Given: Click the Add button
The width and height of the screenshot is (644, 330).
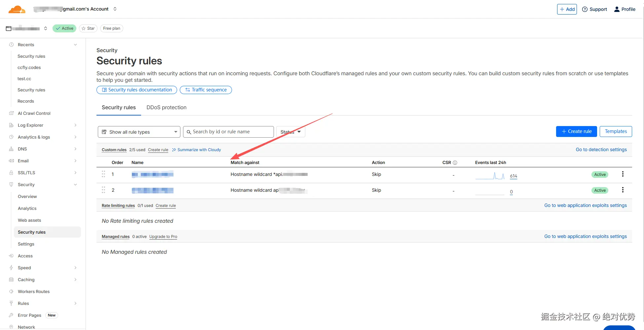Looking at the screenshot, I should pos(567,9).
